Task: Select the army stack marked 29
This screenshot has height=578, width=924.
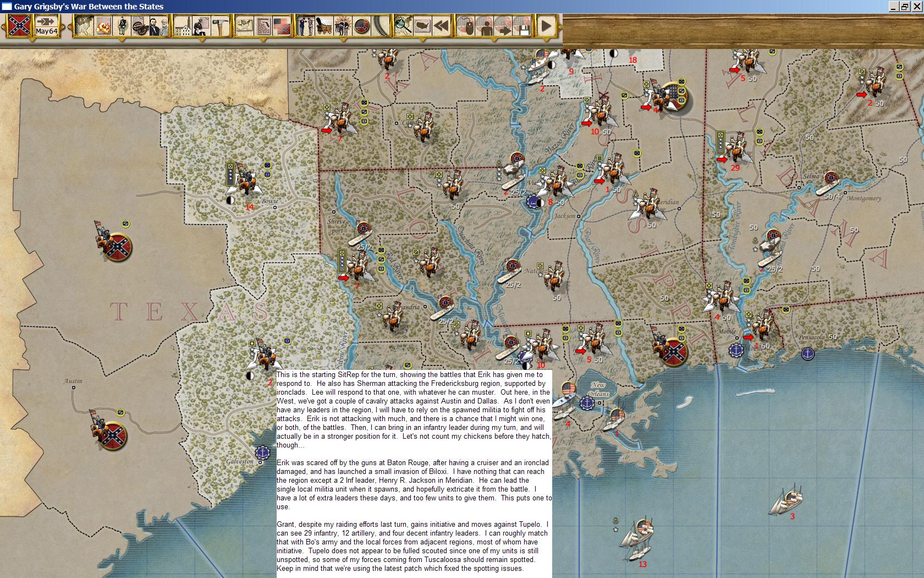Action: pos(735,148)
